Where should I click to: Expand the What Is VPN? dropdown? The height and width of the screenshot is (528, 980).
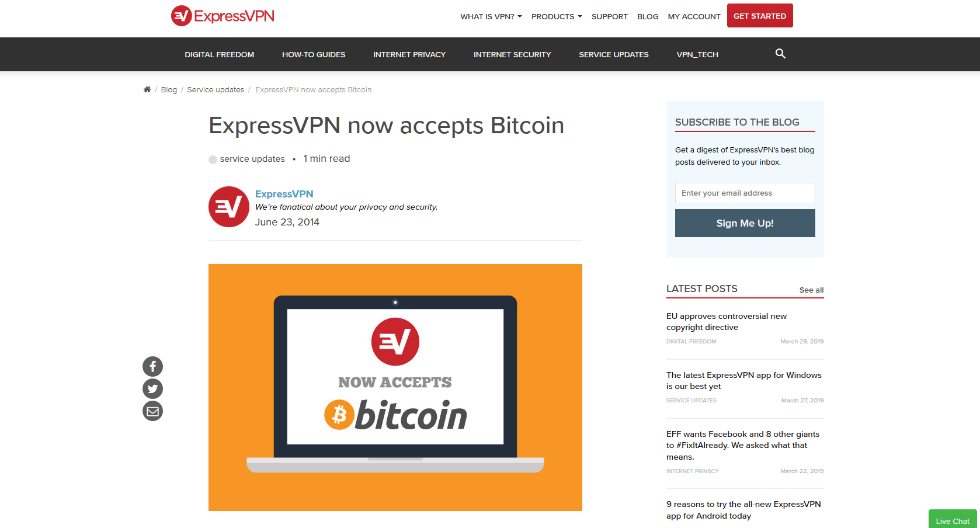pos(491,16)
